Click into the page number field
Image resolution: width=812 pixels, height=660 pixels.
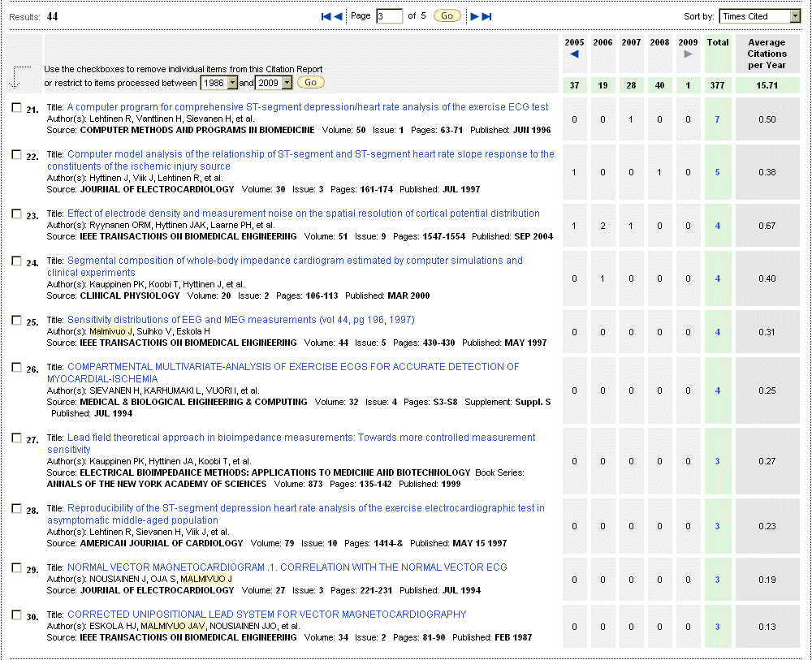(x=389, y=16)
